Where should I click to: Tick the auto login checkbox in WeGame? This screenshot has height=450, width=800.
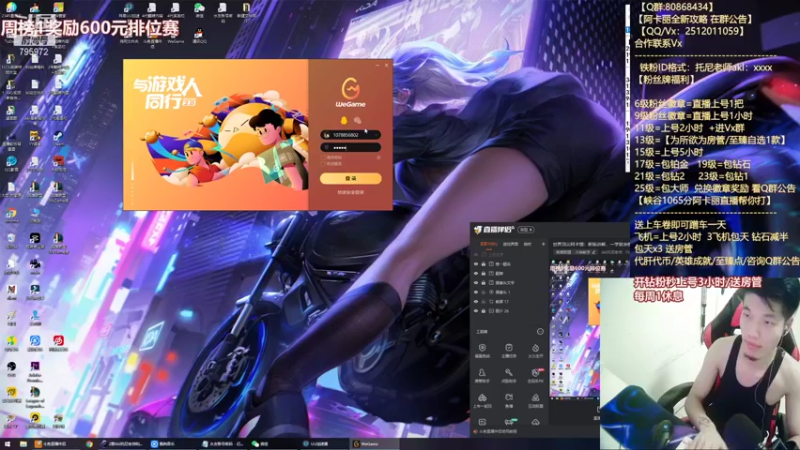tap(323, 163)
